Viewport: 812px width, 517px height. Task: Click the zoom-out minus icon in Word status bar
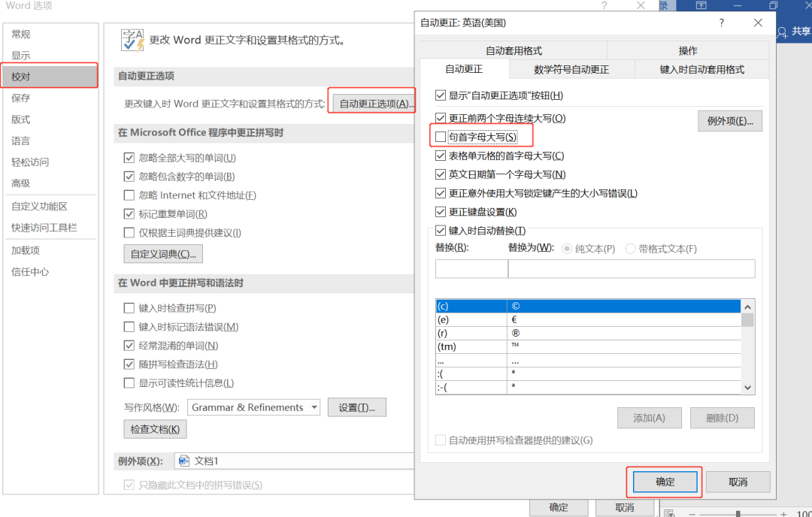coord(692,514)
